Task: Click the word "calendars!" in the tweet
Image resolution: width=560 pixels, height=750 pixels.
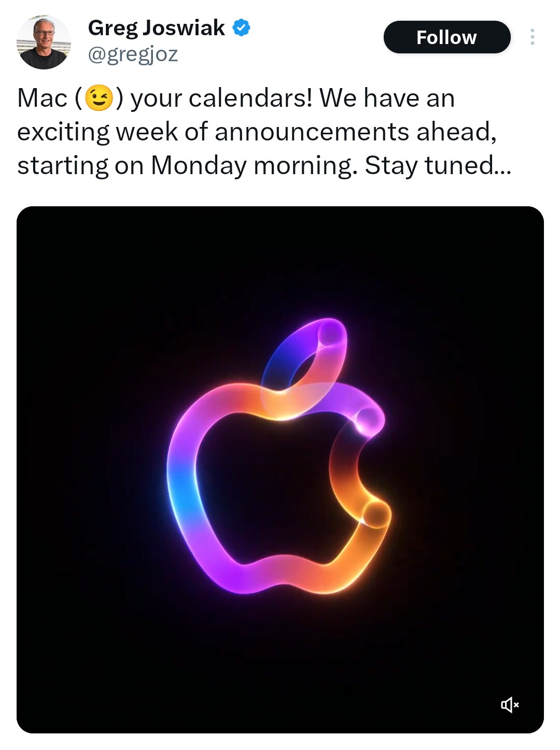Action: click(x=251, y=98)
